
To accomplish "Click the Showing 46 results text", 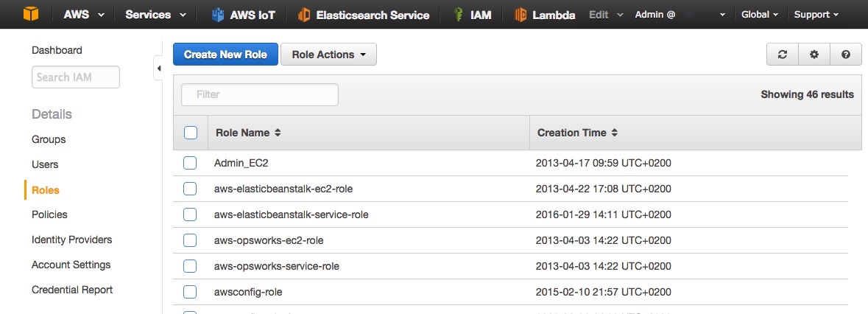I will pos(807,94).
